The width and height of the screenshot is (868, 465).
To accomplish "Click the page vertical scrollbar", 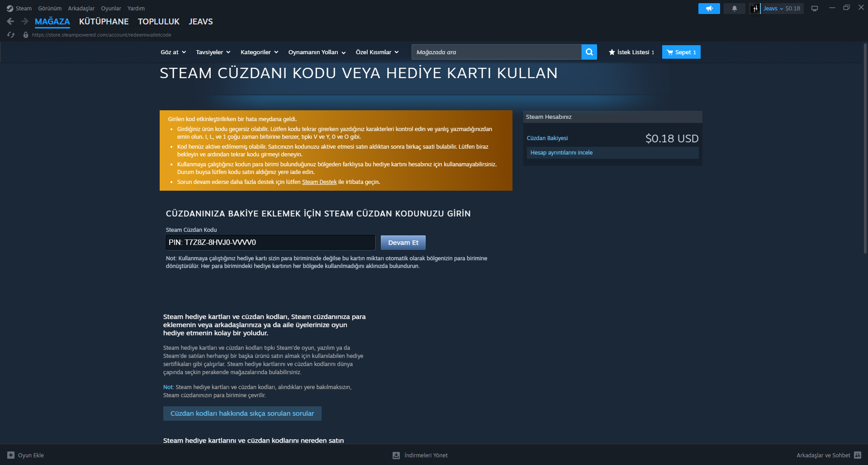I will (x=865, y=149).
